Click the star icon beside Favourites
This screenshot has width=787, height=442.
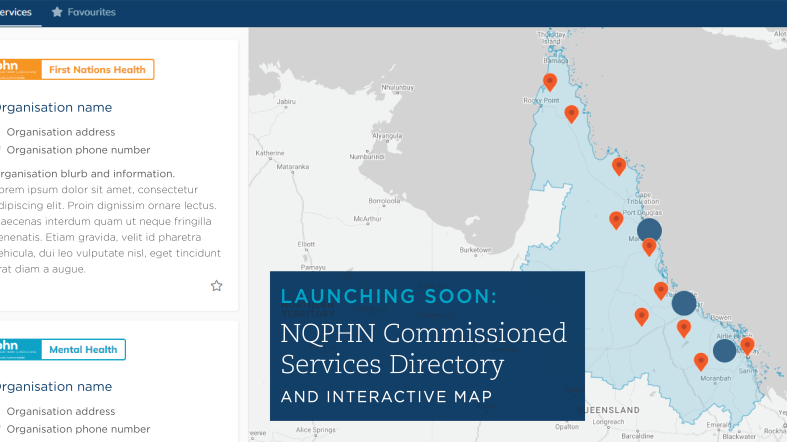[x=57, y=12]
